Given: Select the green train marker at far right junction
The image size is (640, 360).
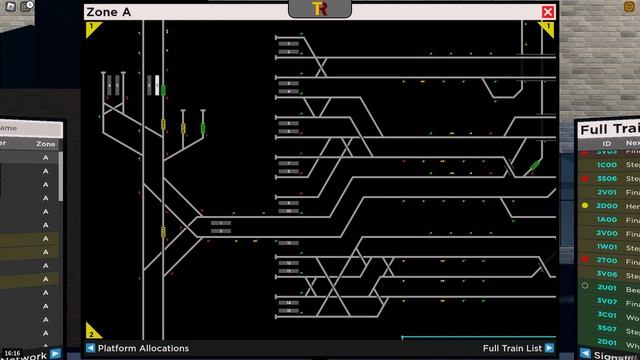Looking at the screenshot, I should click(535, 165).
